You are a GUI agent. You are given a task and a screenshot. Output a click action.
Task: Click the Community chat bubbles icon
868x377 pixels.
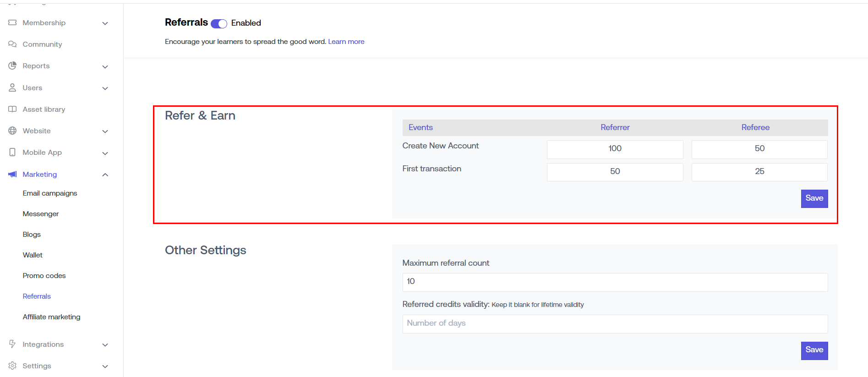click(12, 44)
